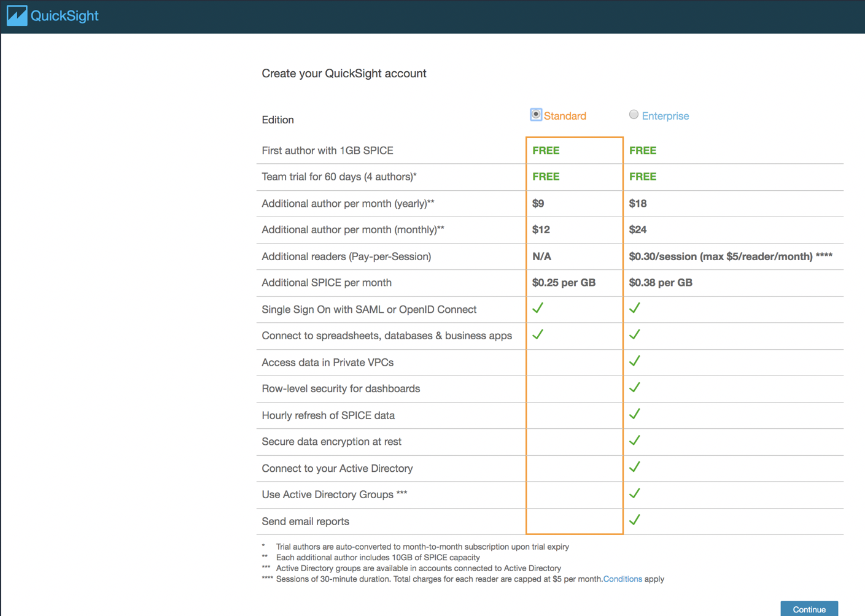
Task: Click the $0.25 per GB SPICE price
Action: (564, 283)
